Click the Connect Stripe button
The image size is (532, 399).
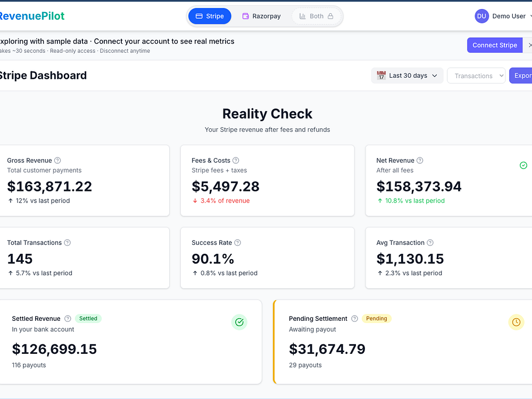(495, 45)
